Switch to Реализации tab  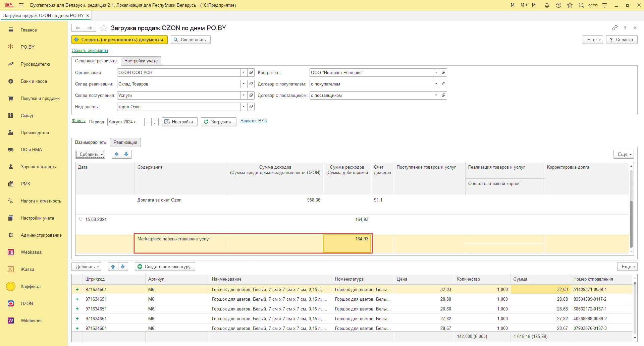coord(125,142)
